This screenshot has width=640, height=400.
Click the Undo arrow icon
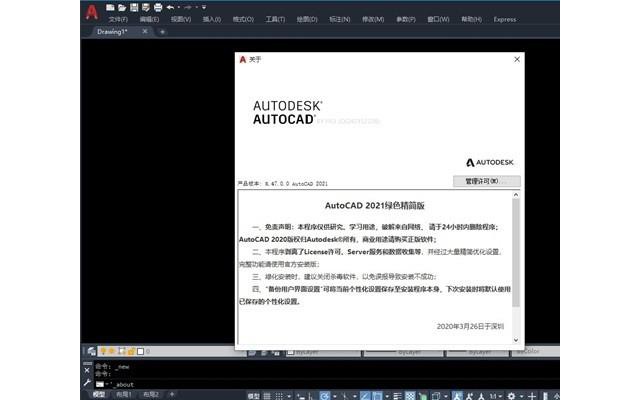(170, 7)
